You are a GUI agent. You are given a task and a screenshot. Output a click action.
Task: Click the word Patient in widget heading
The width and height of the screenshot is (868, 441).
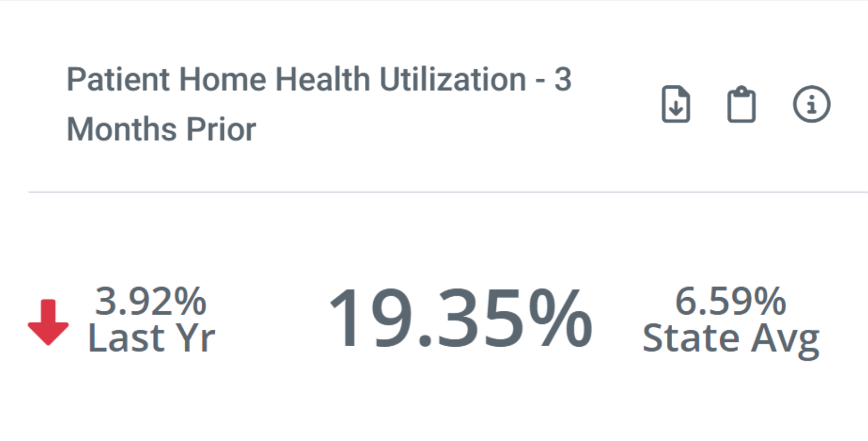(x=118, y=80)
